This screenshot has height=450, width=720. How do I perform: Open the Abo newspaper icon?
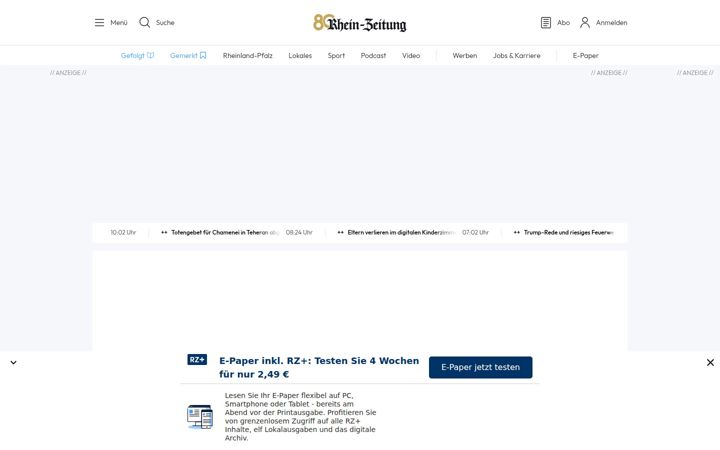[x=546, y=22]
